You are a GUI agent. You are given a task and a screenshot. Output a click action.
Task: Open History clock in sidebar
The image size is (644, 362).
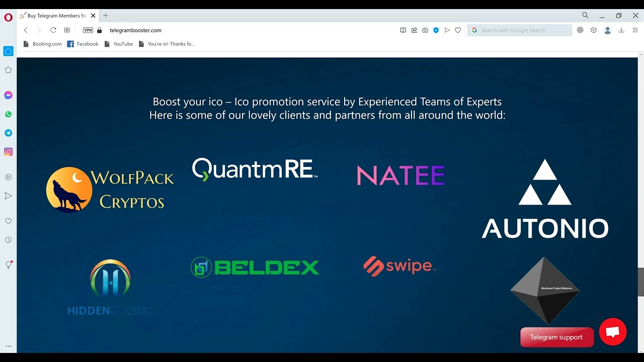[8, 240]
